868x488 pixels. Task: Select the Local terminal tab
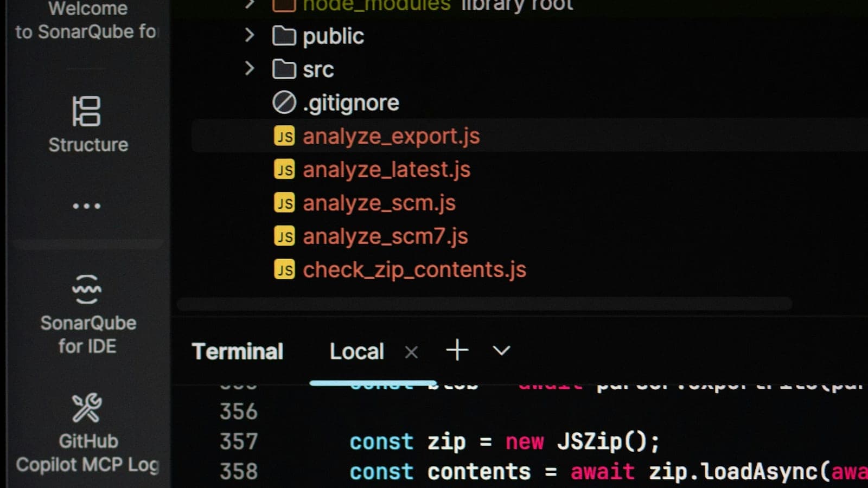356,351
